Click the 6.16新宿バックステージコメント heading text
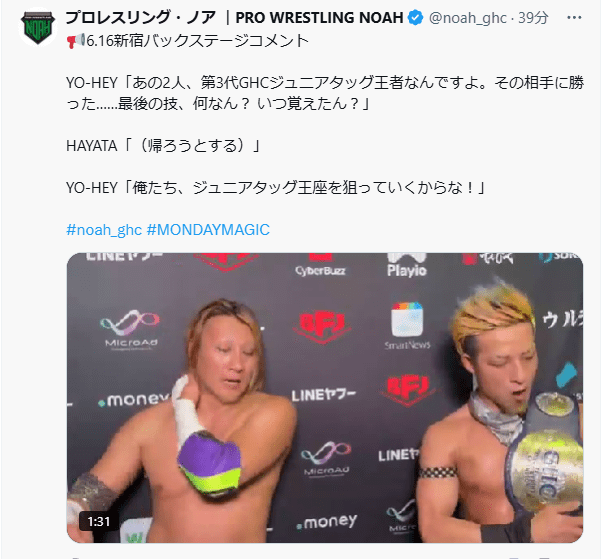 point(197,40)
